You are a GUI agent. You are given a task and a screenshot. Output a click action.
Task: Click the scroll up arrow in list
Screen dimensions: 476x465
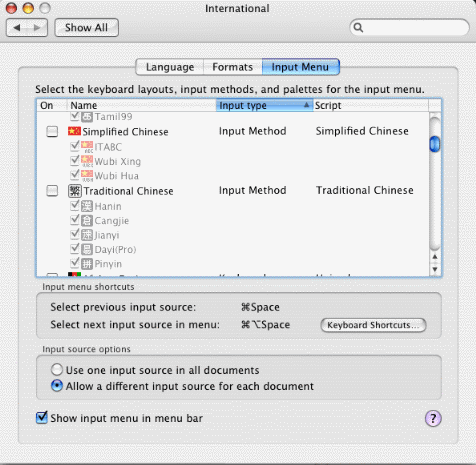pos(435,257)
